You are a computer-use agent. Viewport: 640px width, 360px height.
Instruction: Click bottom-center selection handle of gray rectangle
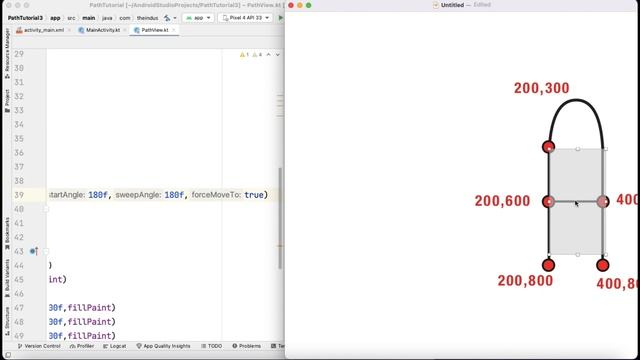pyautogui.click(x=578, y=255)
